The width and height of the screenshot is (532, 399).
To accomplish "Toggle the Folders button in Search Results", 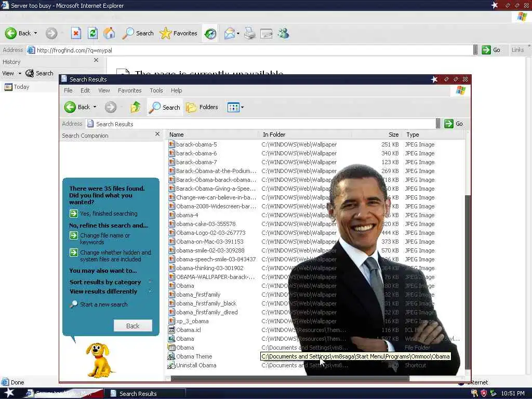I will (202, 107).
